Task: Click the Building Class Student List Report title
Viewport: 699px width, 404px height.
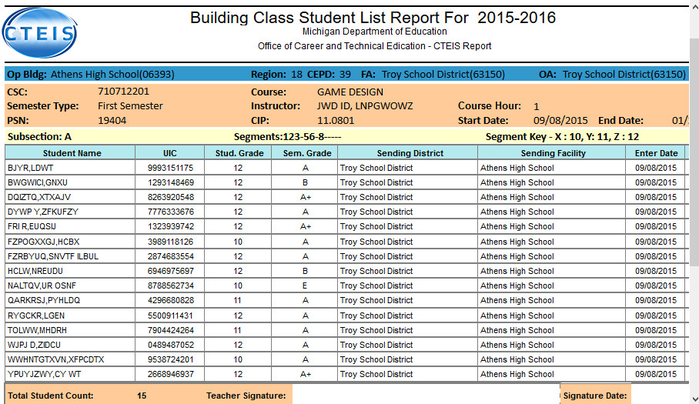Action: pos(373,18)
